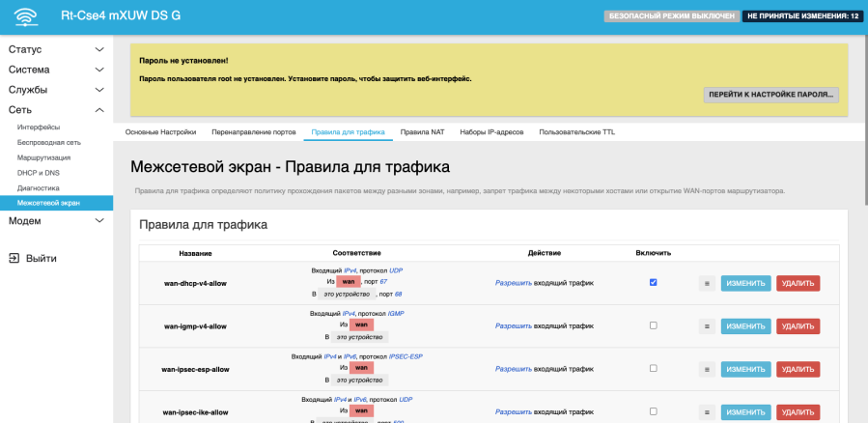This screenshot has height=423, width=868.
Task: Click drag handle icon for wan-ipsec-esp-allow rule
Action: tap(706, 369)
